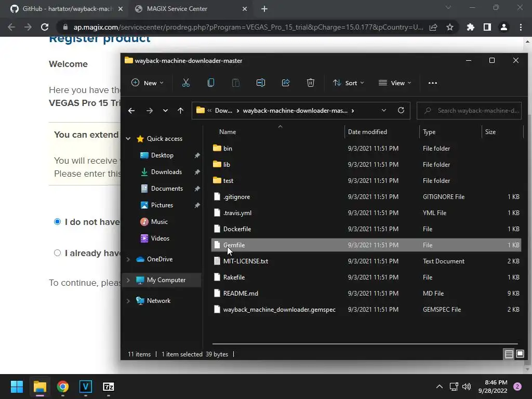Select the MIT-LICENSE.txt file
This screenshot has width=532, height=399.
(x=366, y=261)
